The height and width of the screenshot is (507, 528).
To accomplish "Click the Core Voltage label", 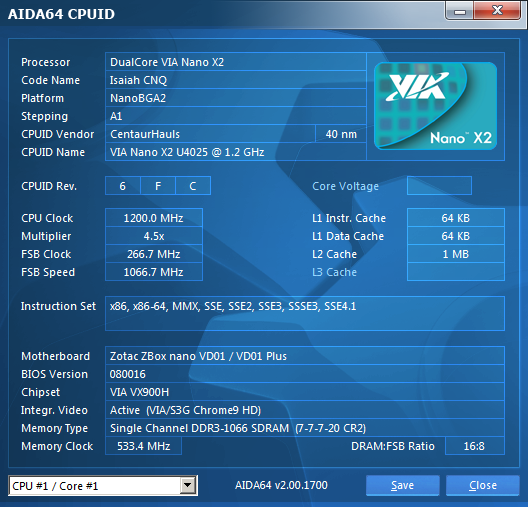I will tap(345, 186).
